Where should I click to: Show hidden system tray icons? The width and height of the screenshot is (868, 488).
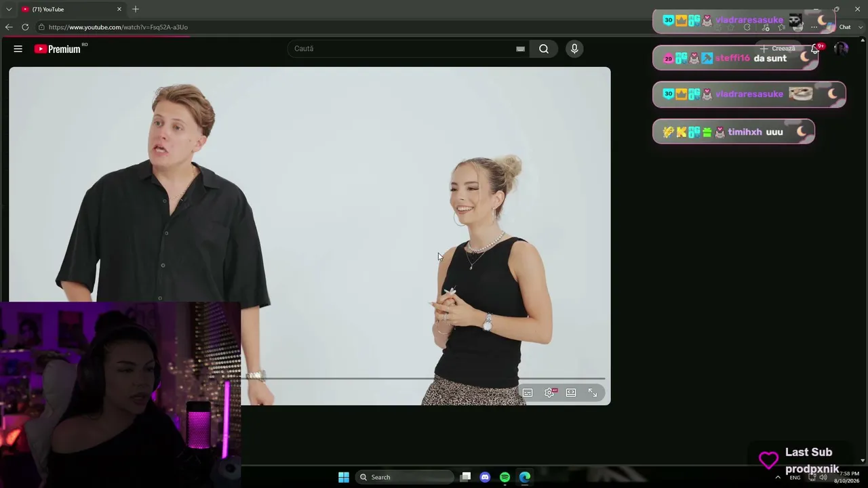[x=778, y=477]
